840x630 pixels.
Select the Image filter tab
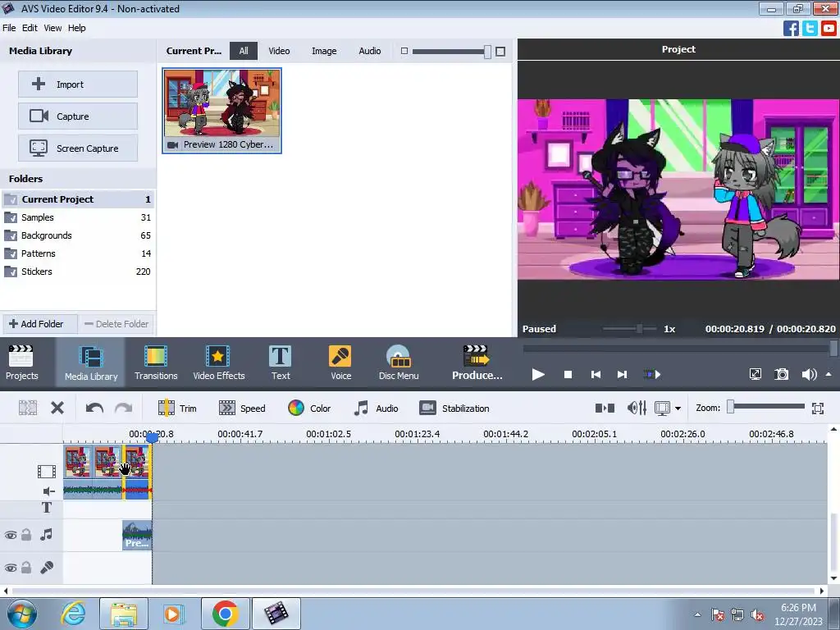(x=324, y=51)
